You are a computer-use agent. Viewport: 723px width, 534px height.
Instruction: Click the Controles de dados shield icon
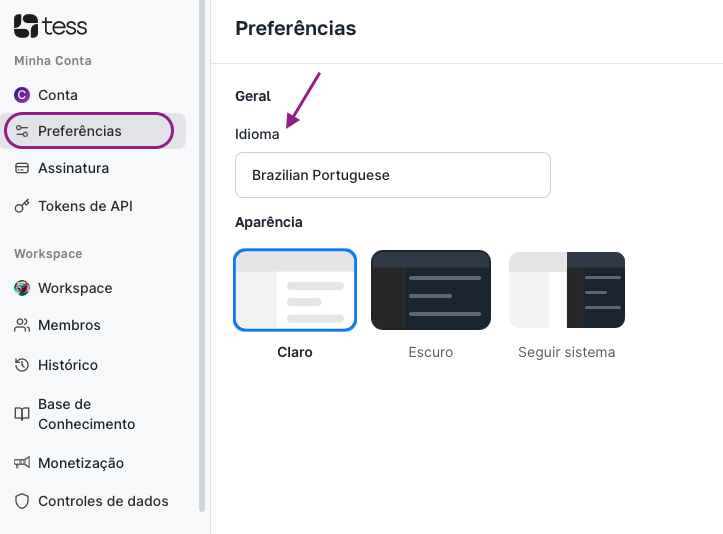(22, 501)
